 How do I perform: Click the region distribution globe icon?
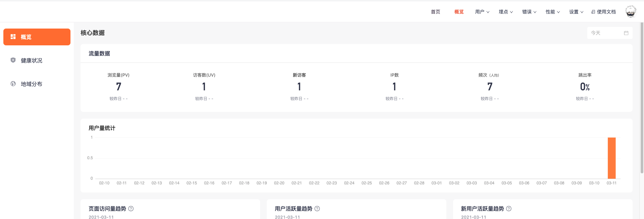[13, 84]
